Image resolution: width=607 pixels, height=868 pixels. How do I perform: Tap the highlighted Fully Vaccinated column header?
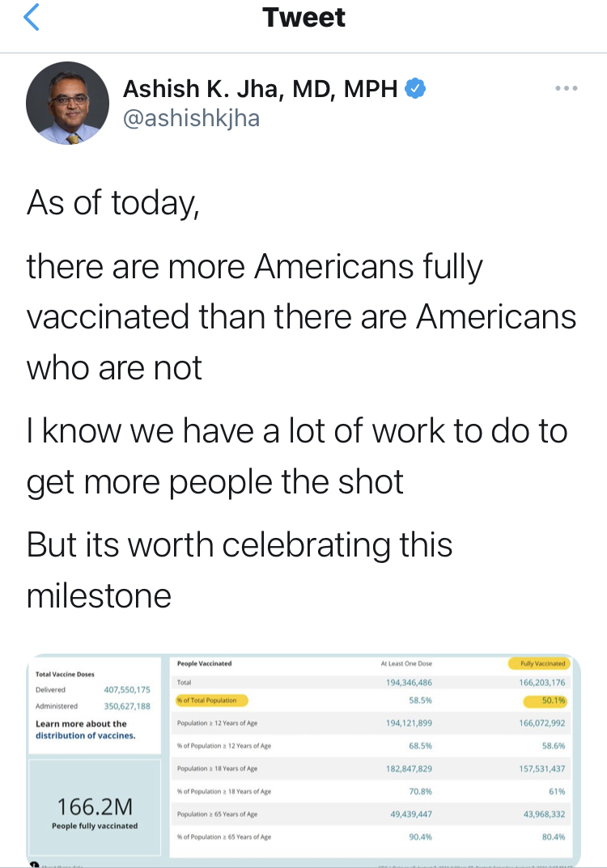coord(538,664)
